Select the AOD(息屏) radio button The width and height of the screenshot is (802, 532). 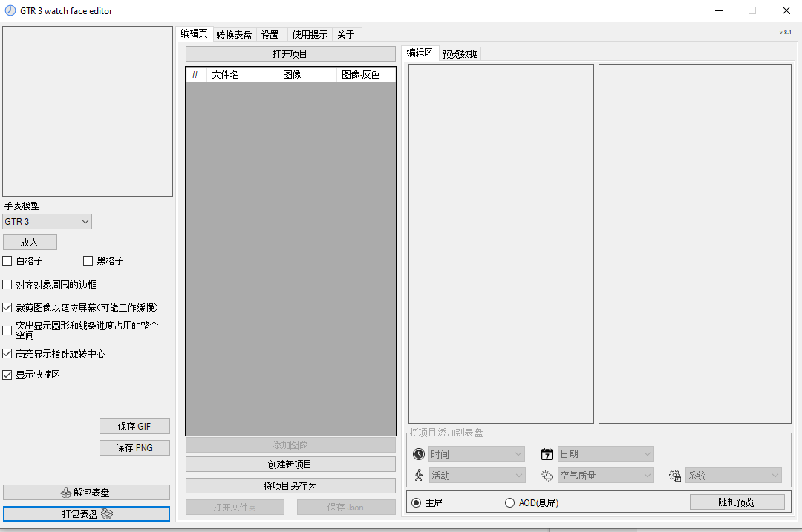coord(509,503)
